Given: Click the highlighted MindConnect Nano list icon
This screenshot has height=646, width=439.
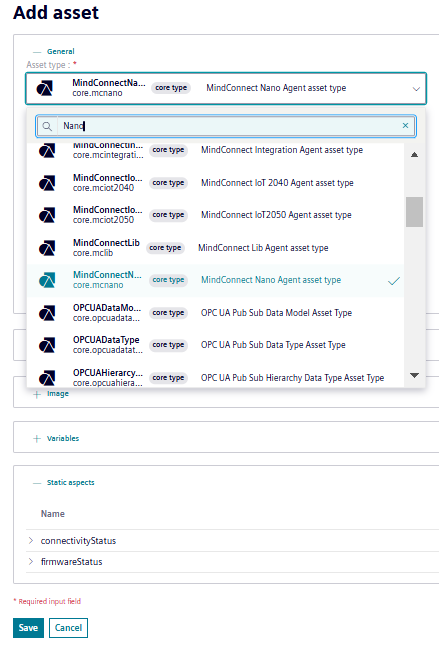Looking at the screenshot, I should point(47,280).
